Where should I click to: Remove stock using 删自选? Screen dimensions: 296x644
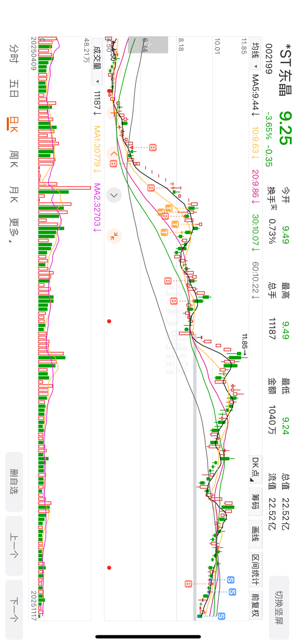click(x=14, y=482)
